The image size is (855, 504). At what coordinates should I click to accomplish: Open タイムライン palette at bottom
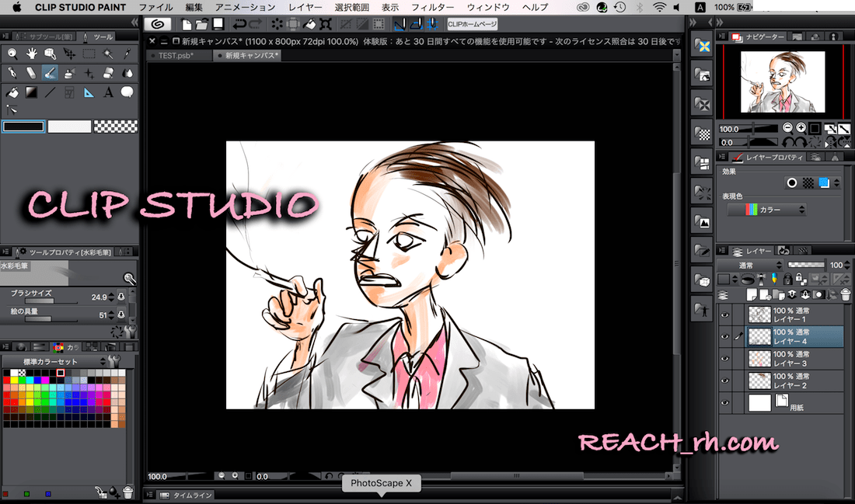point(186,495)
